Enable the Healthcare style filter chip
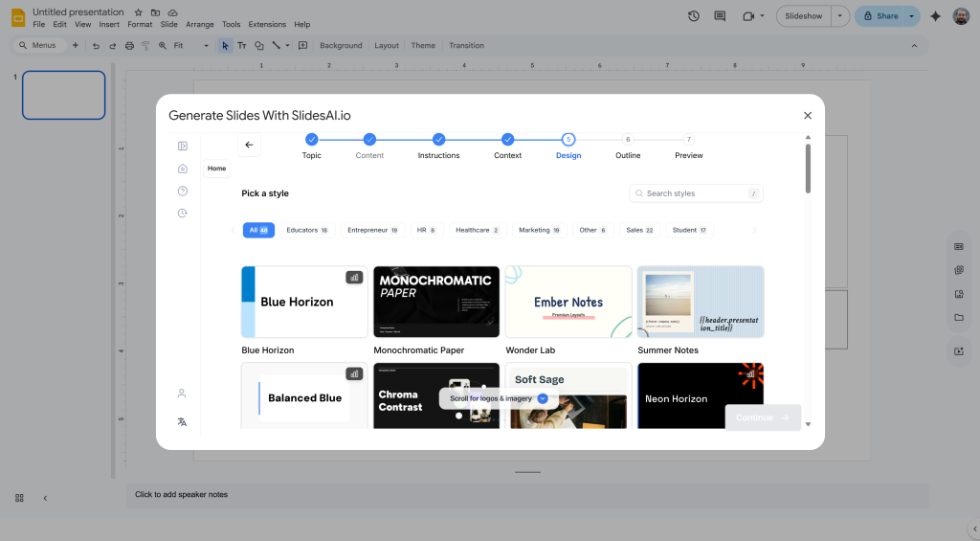Image resolution: width=980 pixels, height=541 pixels. (x=477, y=230)
